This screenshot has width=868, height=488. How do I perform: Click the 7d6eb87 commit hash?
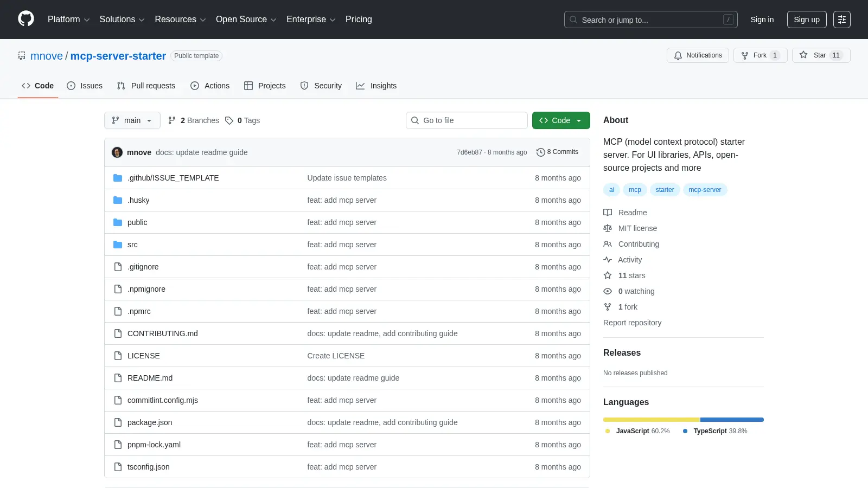click(469, 152)
